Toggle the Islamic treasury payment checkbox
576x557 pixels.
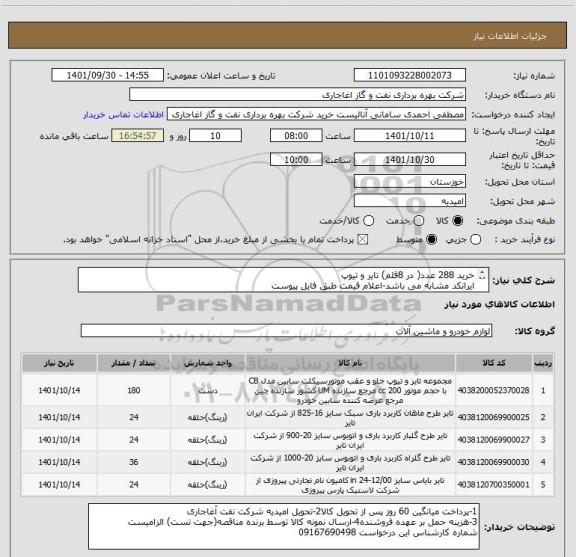coord(363,240)
